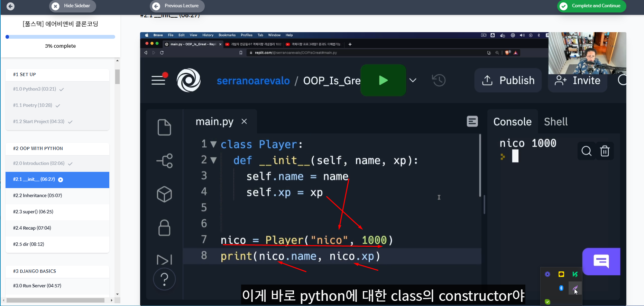Open lecture #2.4 Recap (07:04)
The height and width of the screenshot is (306, 644).
(57, 228)
